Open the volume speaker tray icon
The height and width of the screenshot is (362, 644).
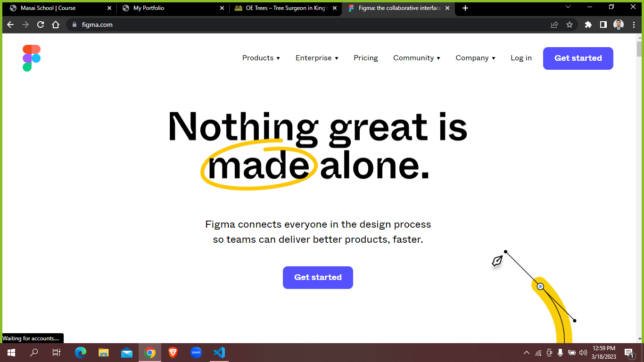tap(583, 353)
